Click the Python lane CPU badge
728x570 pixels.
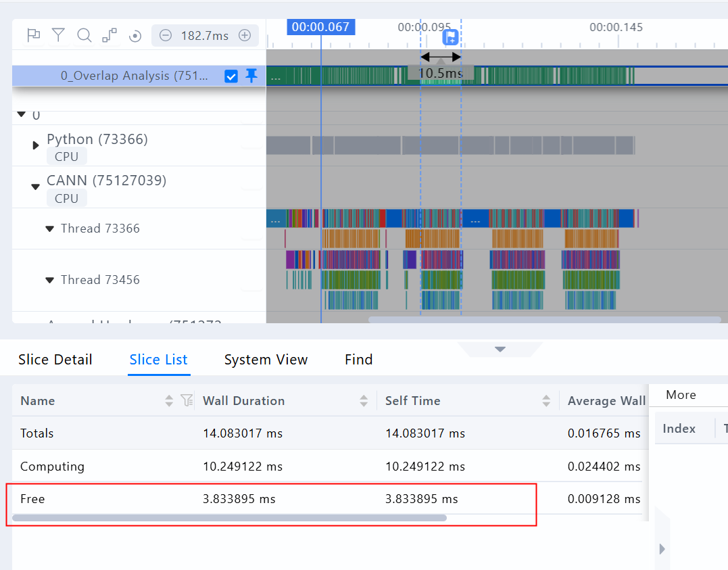tap(66, 157)
